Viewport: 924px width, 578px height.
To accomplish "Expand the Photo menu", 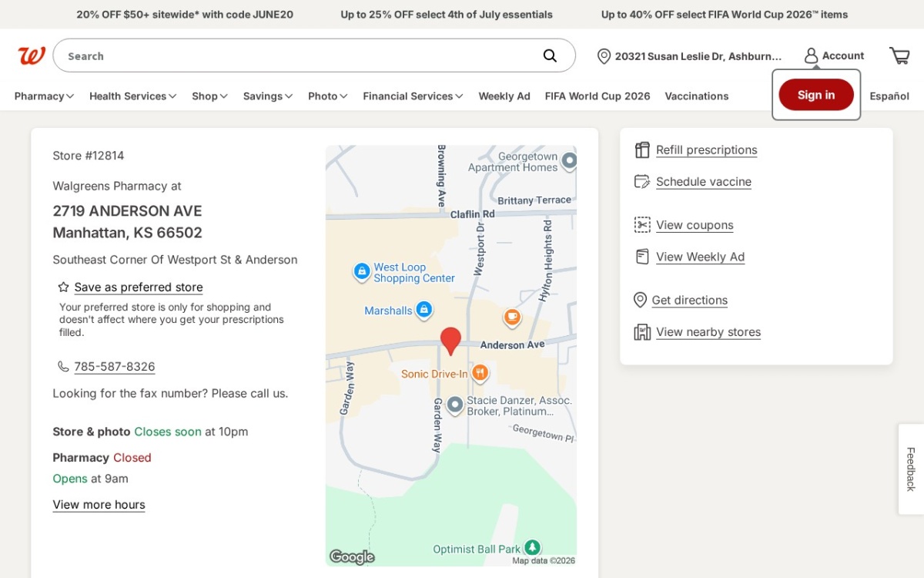I will pos(328,96).
